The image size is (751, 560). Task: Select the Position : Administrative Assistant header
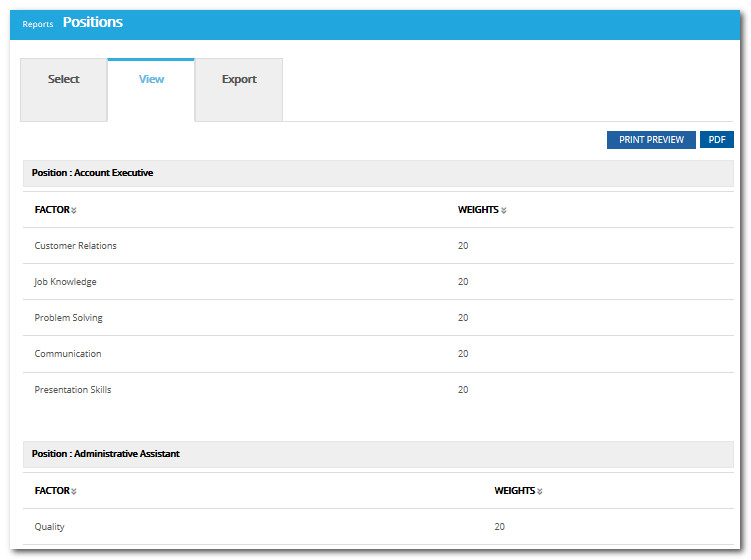click(105, 454)
